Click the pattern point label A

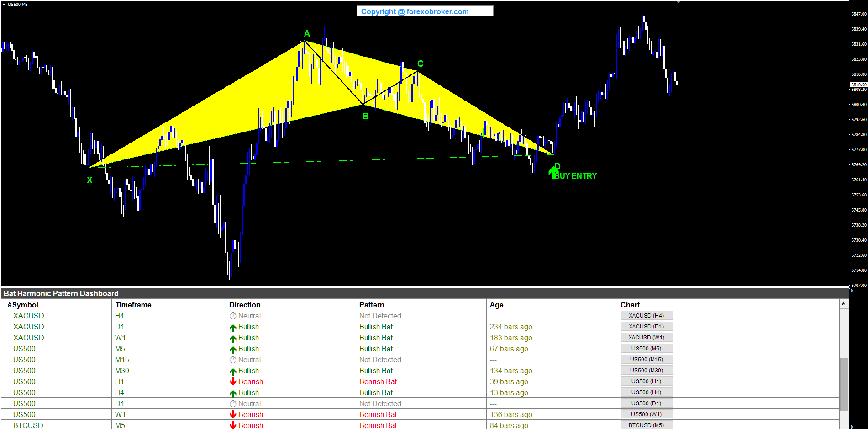307,33
